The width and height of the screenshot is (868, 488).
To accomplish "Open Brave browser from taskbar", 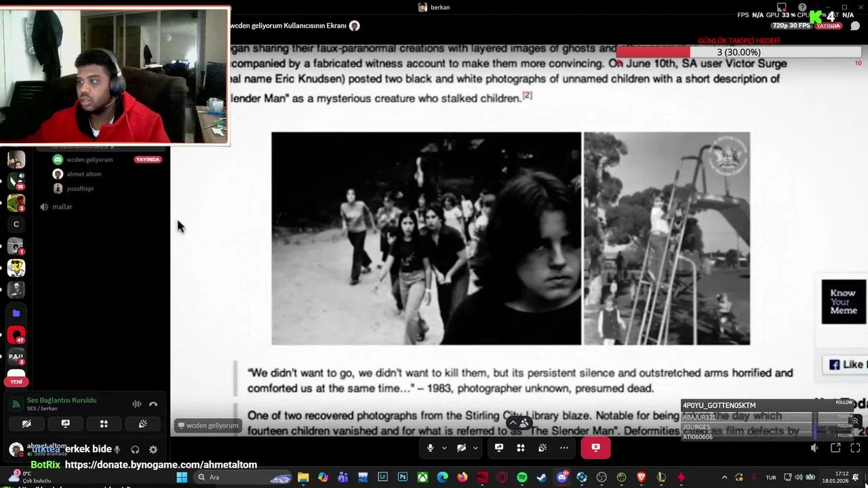I will click(641, 477).
